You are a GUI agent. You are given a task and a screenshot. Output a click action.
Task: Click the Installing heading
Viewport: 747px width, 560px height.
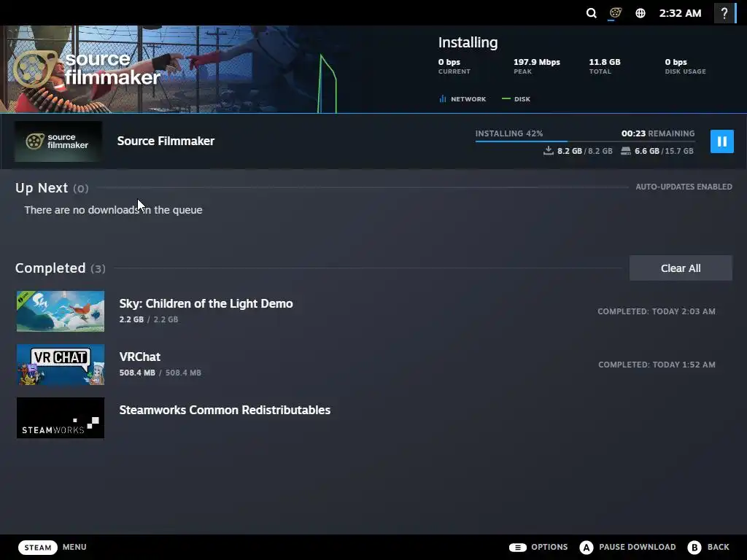(468, 42)
